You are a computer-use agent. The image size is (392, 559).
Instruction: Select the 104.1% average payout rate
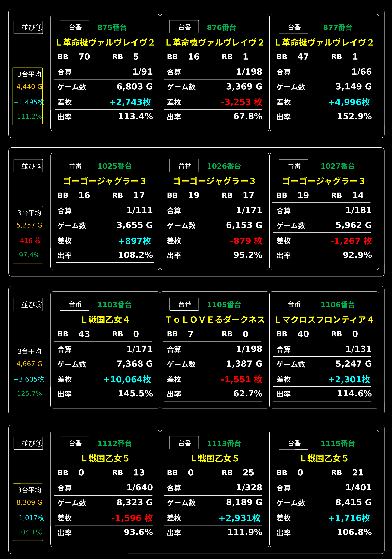tap(29, 532)
